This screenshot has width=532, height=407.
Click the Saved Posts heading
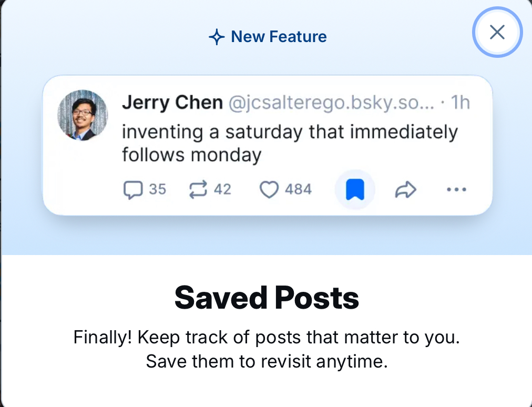(267, 298)
